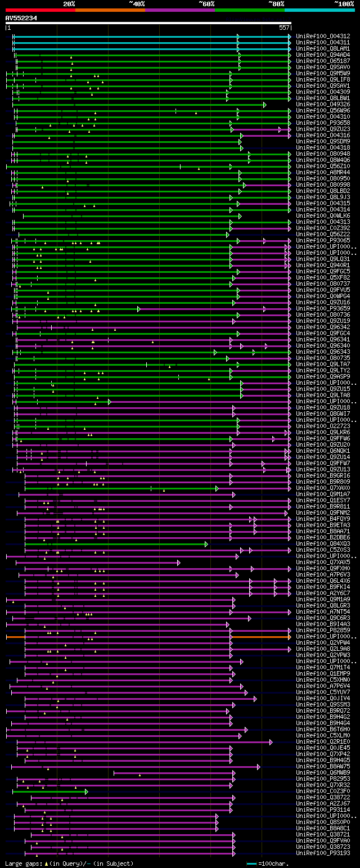Select hit UniRef100_C5Z0S3
Screen dimensions: 360x868
323,550
